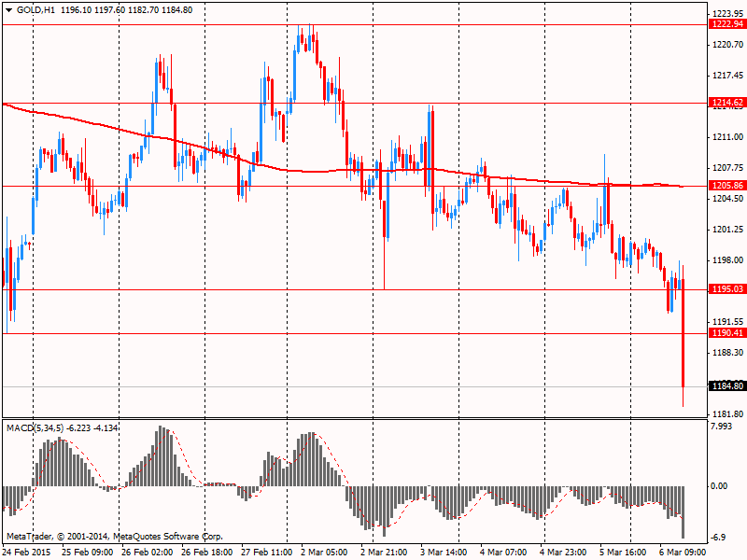
Task: Click the 27 Feb 11:00 time label
Action: tap(267, 552)
